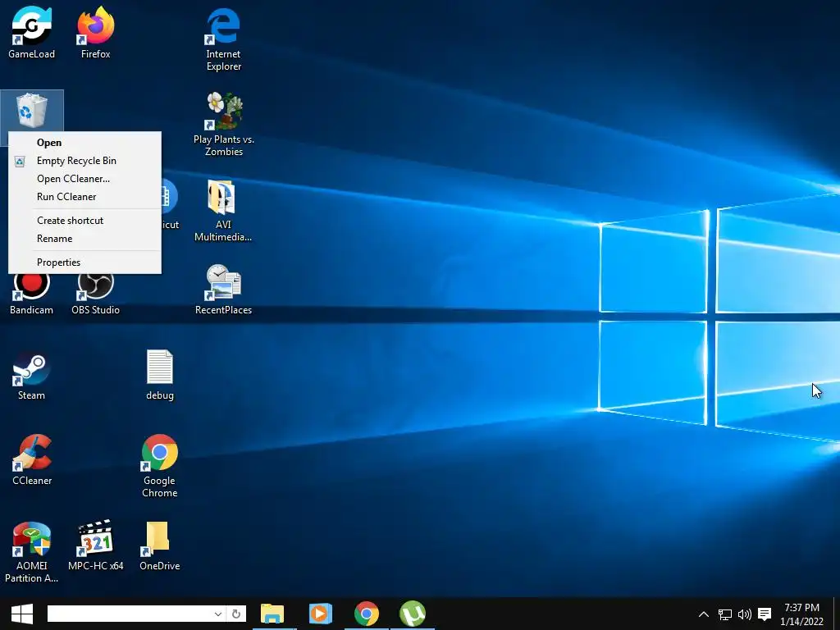Select the OBS Studio desktop icon
This screenshot has height=630, width=840.
click(95, 294)
